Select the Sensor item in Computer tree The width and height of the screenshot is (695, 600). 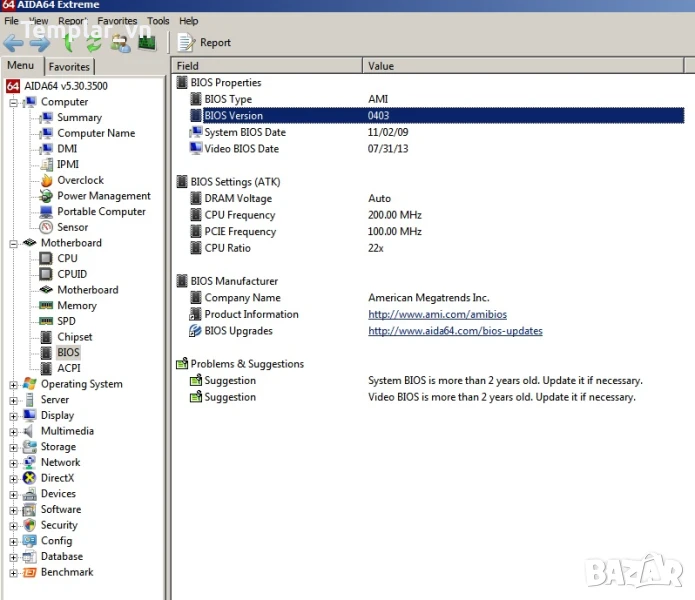click(x=72, y=227)
